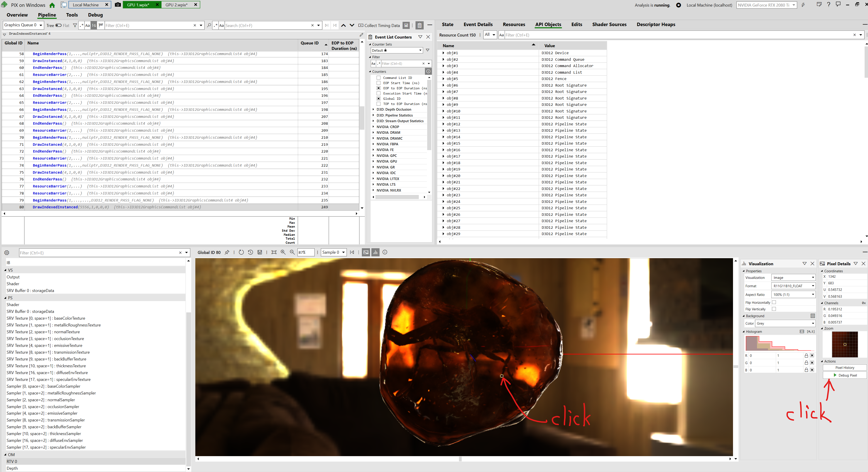Click the fit-to-window icon in texture viewer
This screenshot has height=472, width=868.
point(274,252)
